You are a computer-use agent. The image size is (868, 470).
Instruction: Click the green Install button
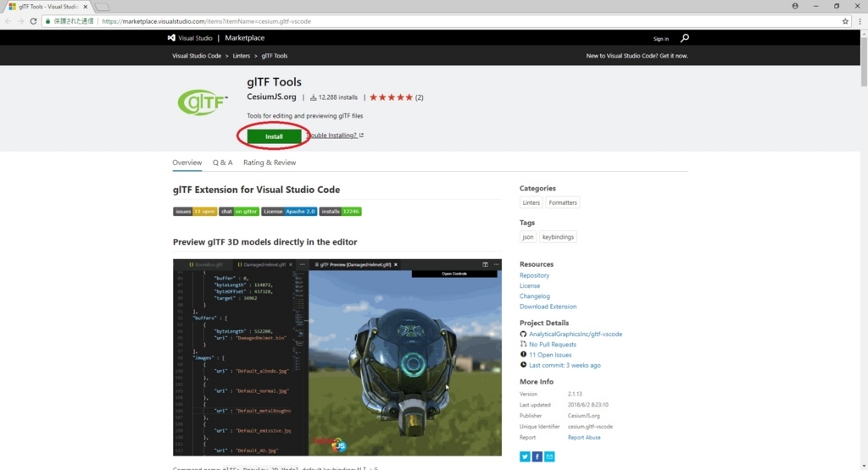tap(274, 136)
